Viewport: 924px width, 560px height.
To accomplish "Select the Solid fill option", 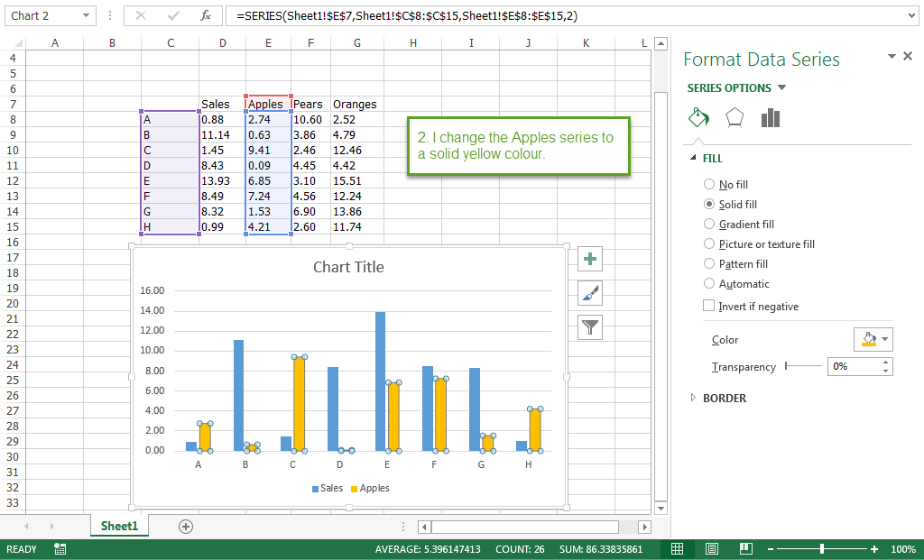I will pyautogui.click(x=730, y=204).
